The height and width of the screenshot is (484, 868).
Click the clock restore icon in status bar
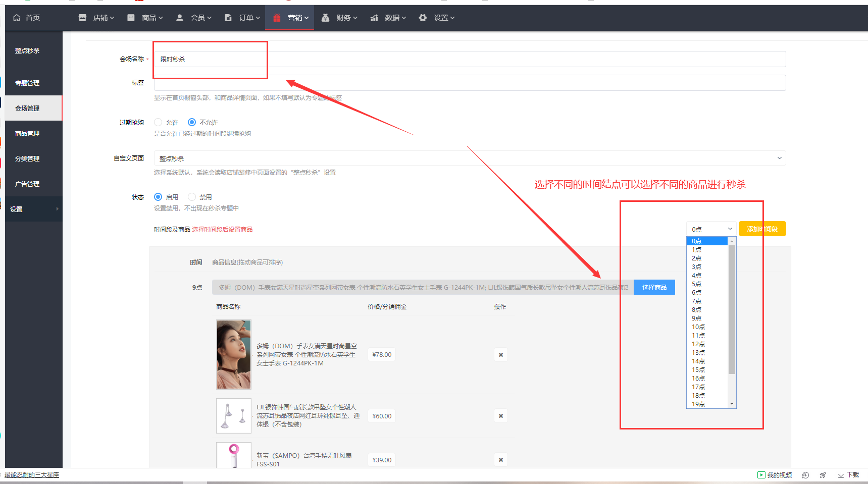(x=805, y=475)
